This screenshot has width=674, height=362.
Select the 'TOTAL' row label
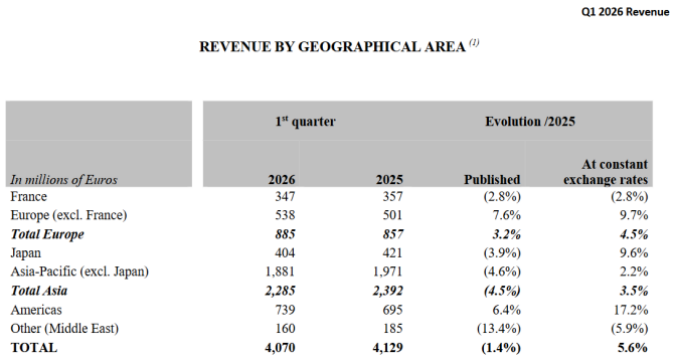tap(34, 347)
